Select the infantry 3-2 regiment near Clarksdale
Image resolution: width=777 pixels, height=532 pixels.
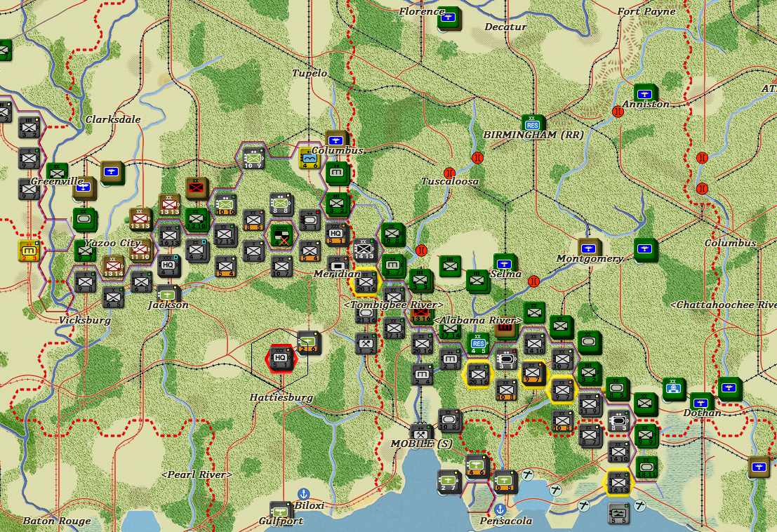tap(29, 127)
